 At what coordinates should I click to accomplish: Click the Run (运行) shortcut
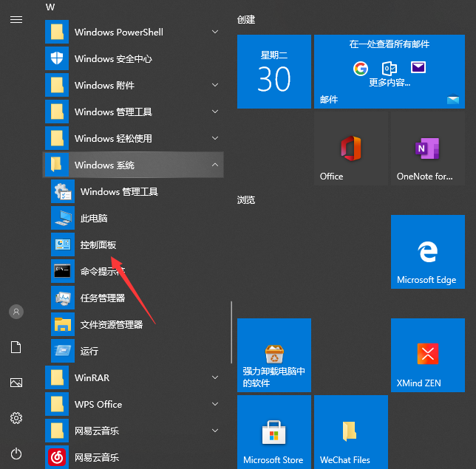coord(89,351)
